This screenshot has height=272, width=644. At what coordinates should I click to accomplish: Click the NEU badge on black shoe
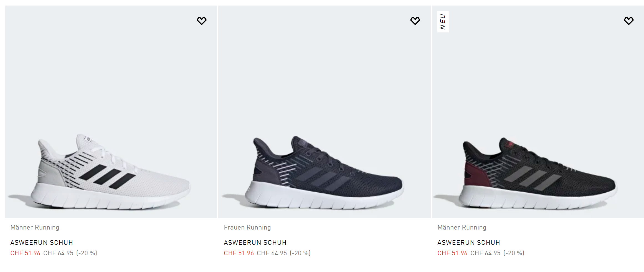(443, 22)
